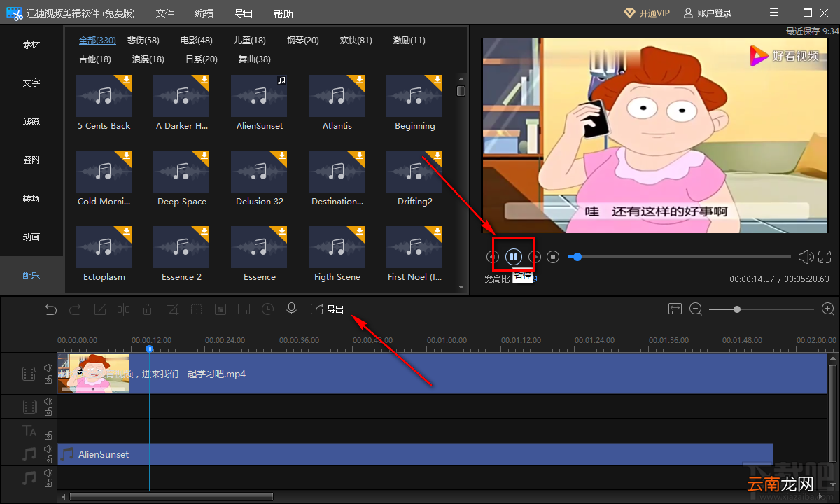The image size is (840, 504).
Task: Click the trash delete icon in the timeline toolbar
Action: pyautogui.click(x=148, y=309)
